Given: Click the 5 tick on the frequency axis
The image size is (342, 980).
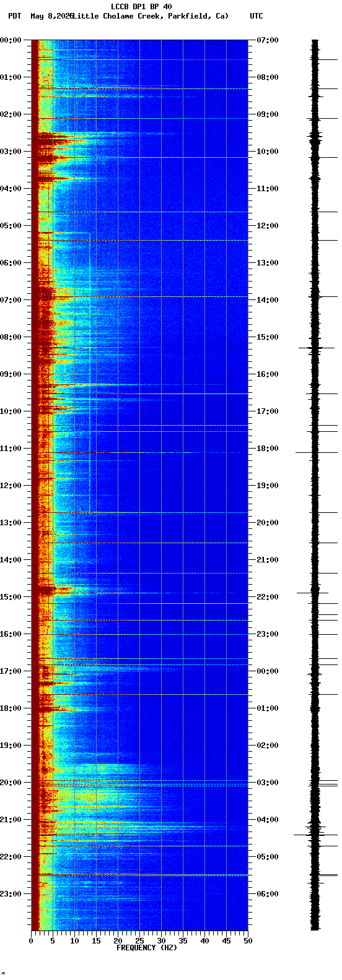Looking at the screenshot, I should coord(53,941).
